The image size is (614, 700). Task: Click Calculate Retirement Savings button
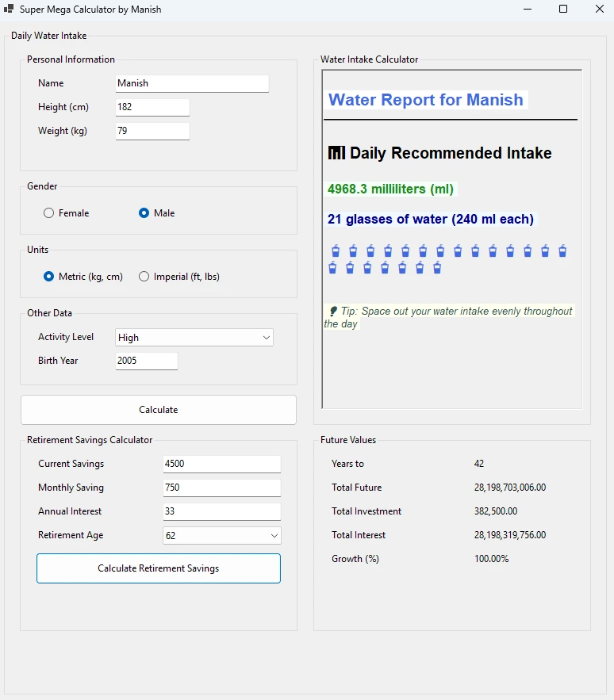pos(159,568)
